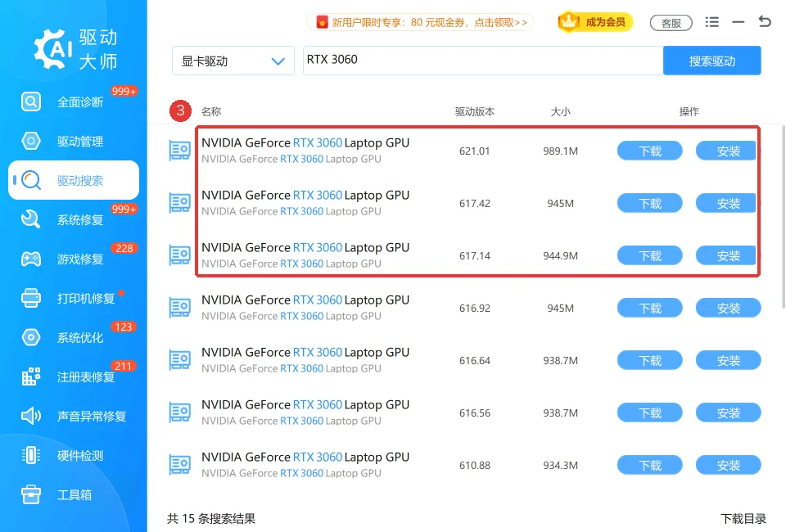The image size is (786, 532).
Task: Click the graphics card icon for version 621.01
Action: coord(179,151)
